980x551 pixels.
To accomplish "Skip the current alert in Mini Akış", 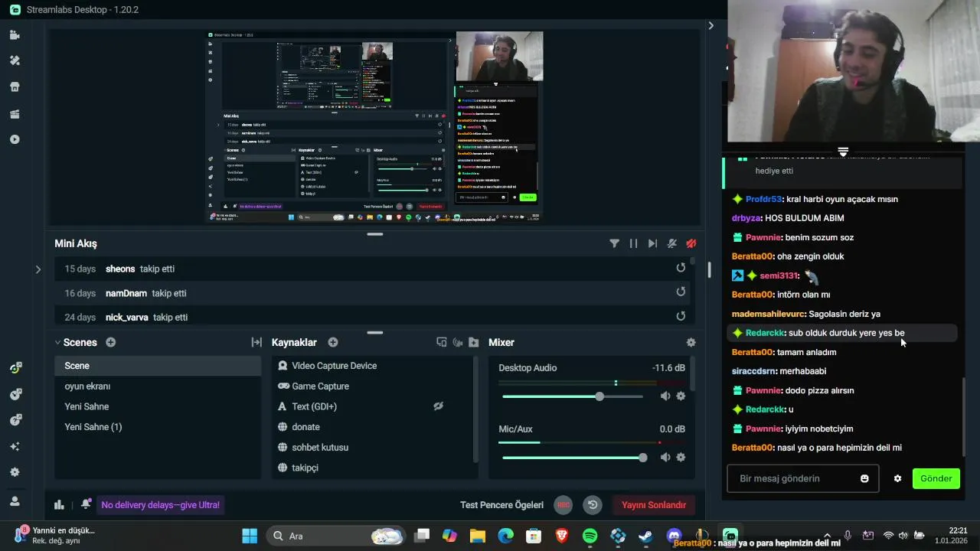I will (x=652, y=243).
